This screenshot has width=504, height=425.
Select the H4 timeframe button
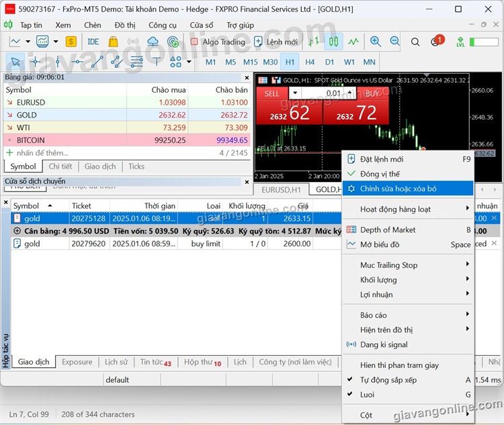pyautogui.click(x=310, y=62)
